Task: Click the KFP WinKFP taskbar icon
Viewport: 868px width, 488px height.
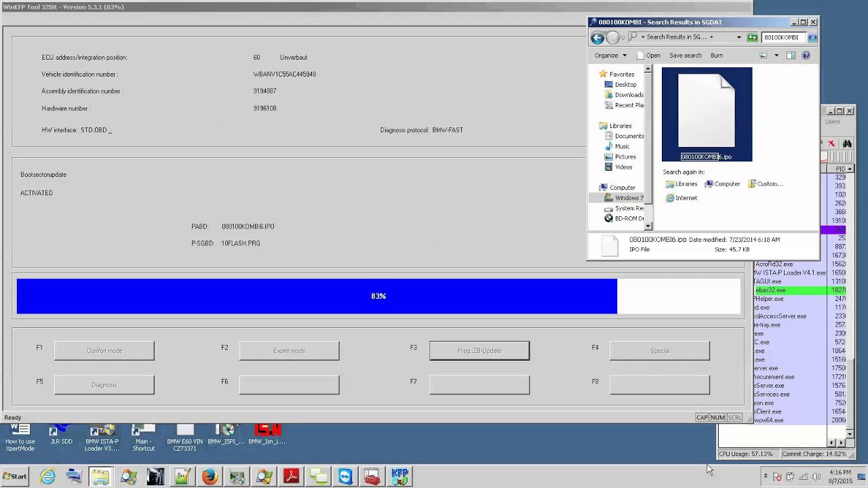Action: pyautogui.click(x=399, y=477)
